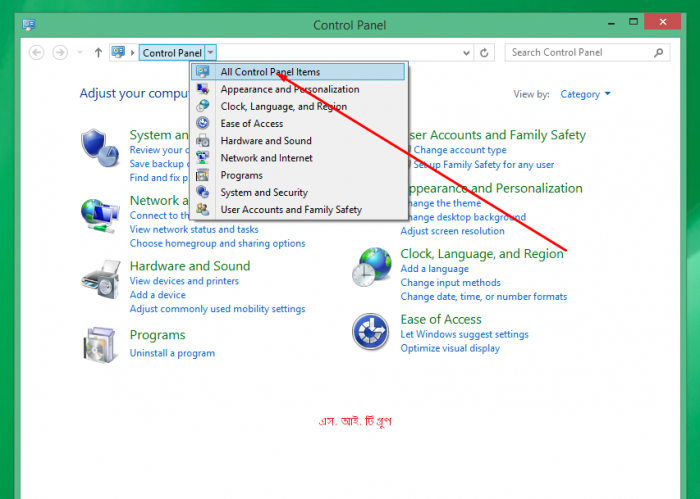Click the Programs menu icon
The width and height of the screenshot is (700, 499).
(203, 175)
